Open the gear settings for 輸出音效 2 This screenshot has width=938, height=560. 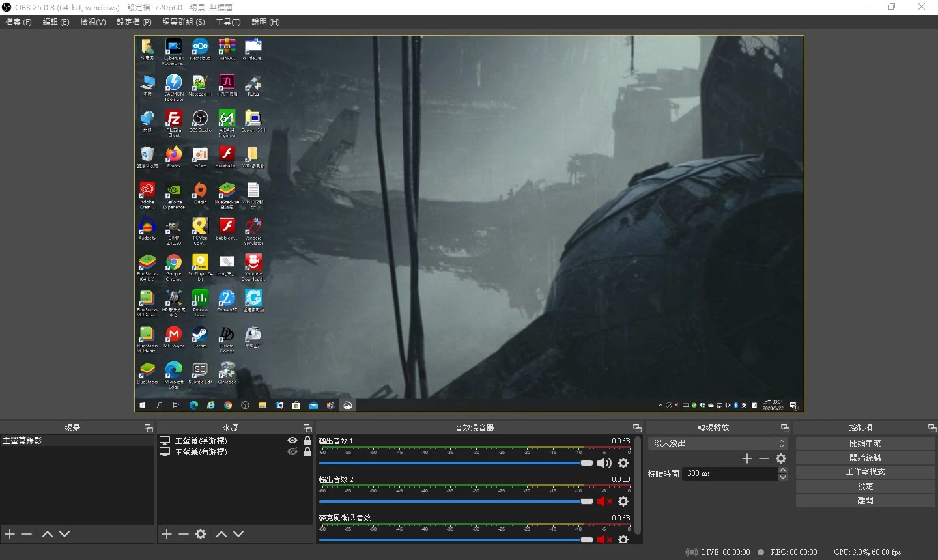(623, 501)
